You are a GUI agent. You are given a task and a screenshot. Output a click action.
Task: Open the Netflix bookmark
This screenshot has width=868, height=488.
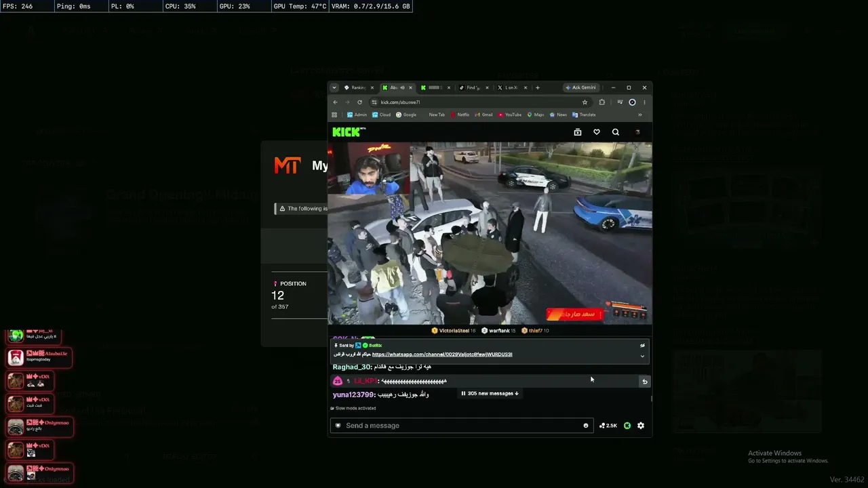(x=460, y=115)
